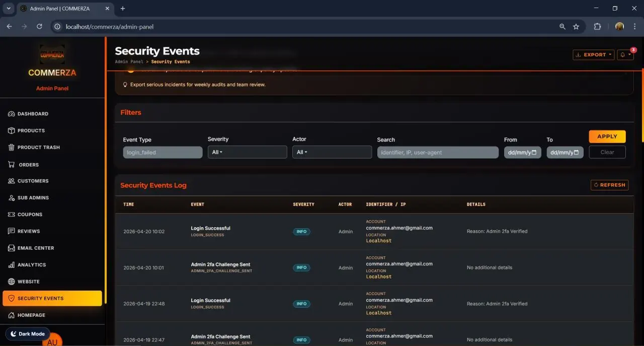Image resolution: width=644 pixels, height=346 pixels.
Task: Close the Admin Panel browser tab
Action: point(107,9)
